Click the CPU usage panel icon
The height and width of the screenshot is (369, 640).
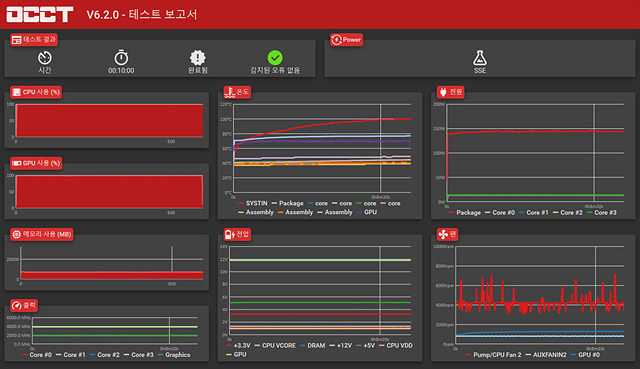(x=16, y=92)
